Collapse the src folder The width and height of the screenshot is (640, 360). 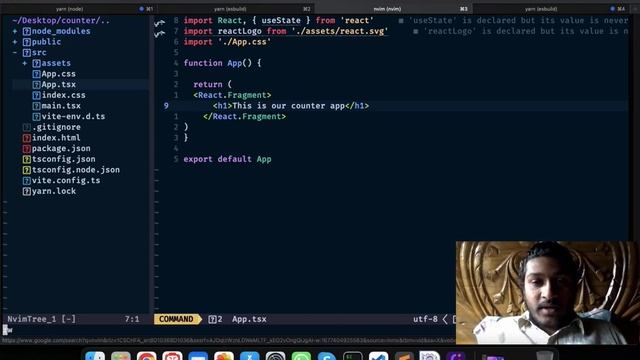click(15, 53)
